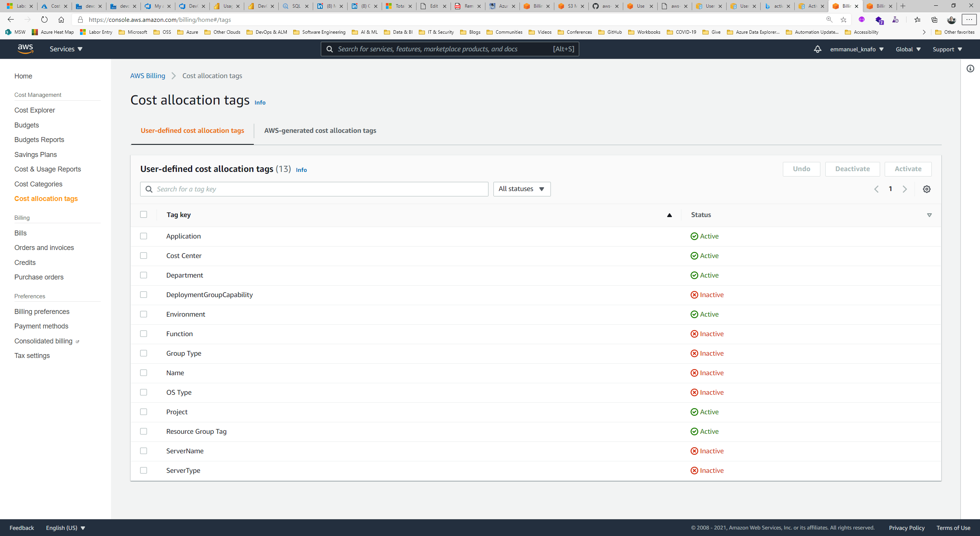Click the Activate button

[908, 169]
